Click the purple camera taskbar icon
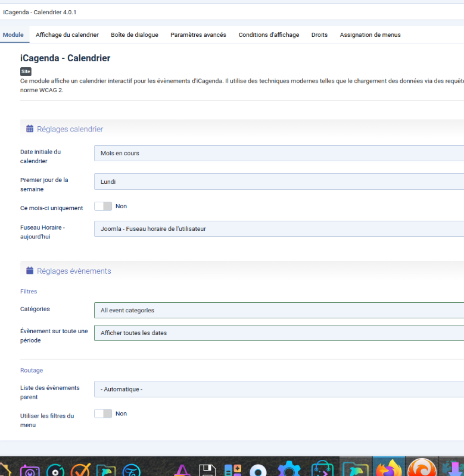464x476 pixels. (x=30, y=470)
